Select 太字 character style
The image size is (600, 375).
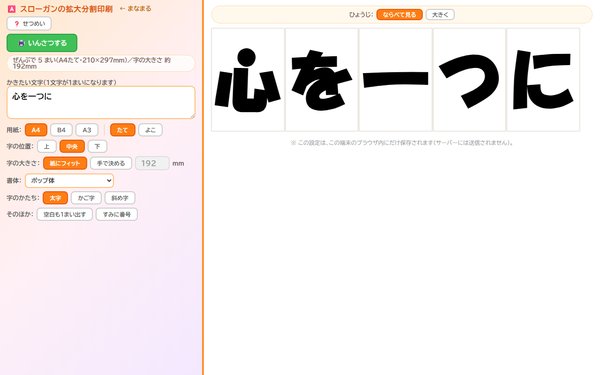point(55,198)
